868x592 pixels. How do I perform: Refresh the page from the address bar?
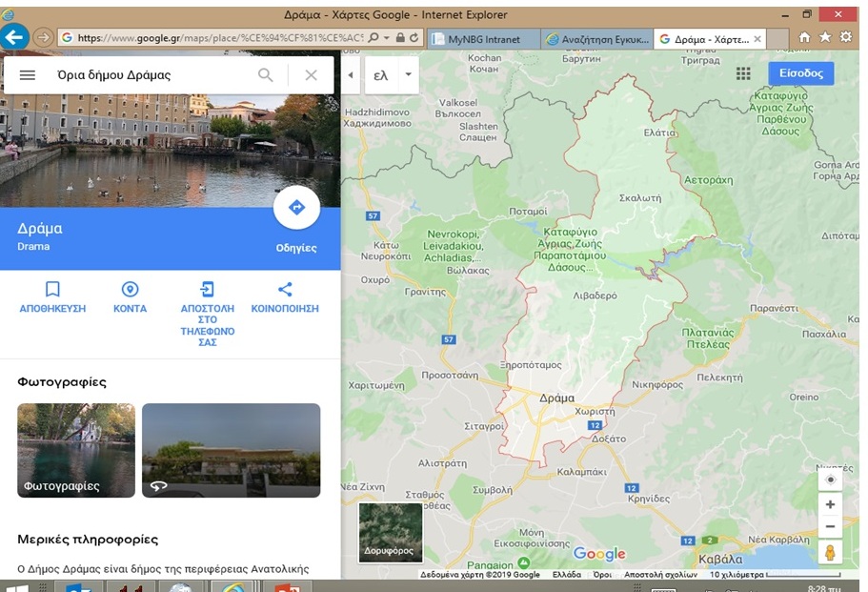414,38
